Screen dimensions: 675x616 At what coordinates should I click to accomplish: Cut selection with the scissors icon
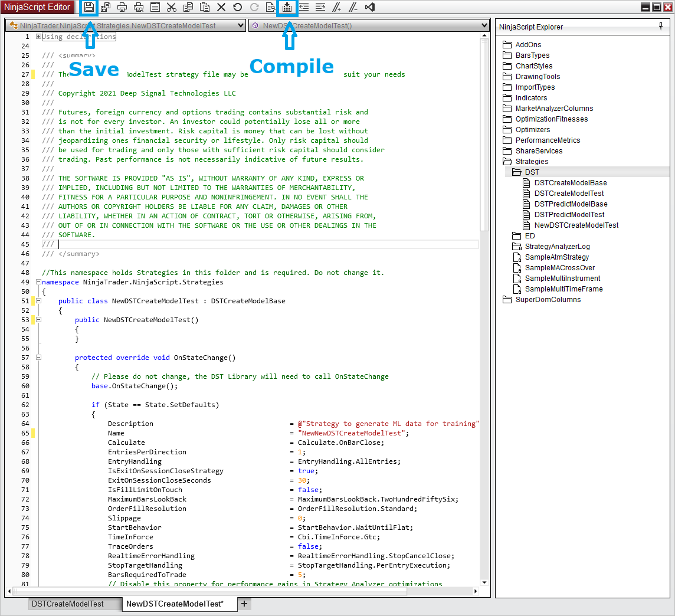[x=171, y=7]
